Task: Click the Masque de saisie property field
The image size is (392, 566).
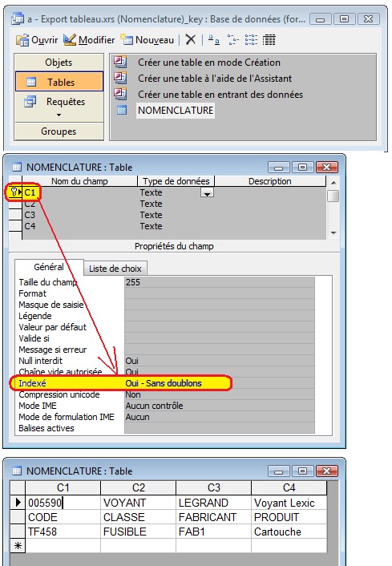Action: [219, 305]
